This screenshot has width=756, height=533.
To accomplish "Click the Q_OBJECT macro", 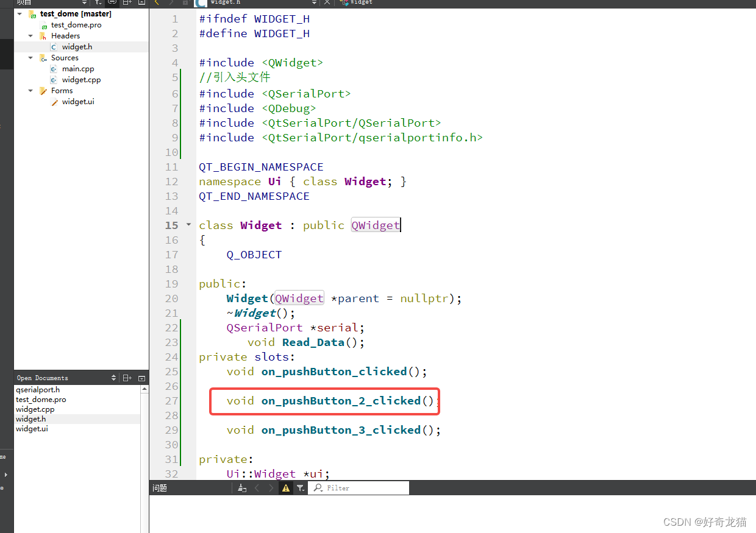I will point(254,255).
